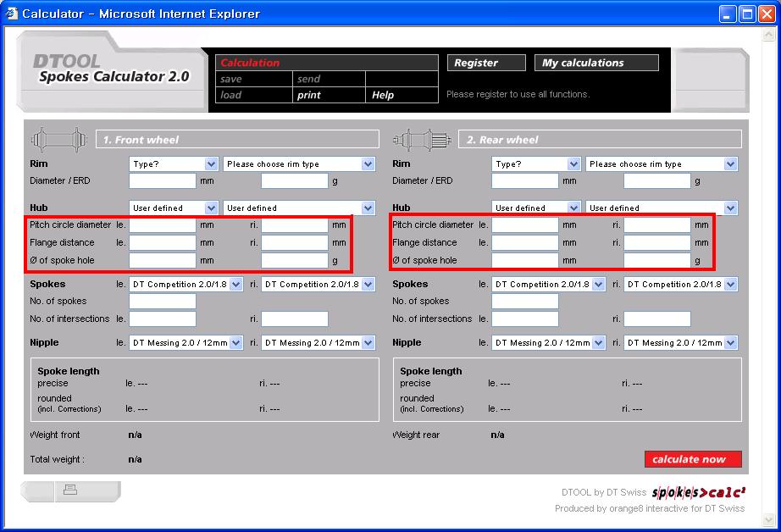This screenshot has width=781, height=532.
Task: Open front hub second 'User defined' dropdown
Action: pos(299,208)
